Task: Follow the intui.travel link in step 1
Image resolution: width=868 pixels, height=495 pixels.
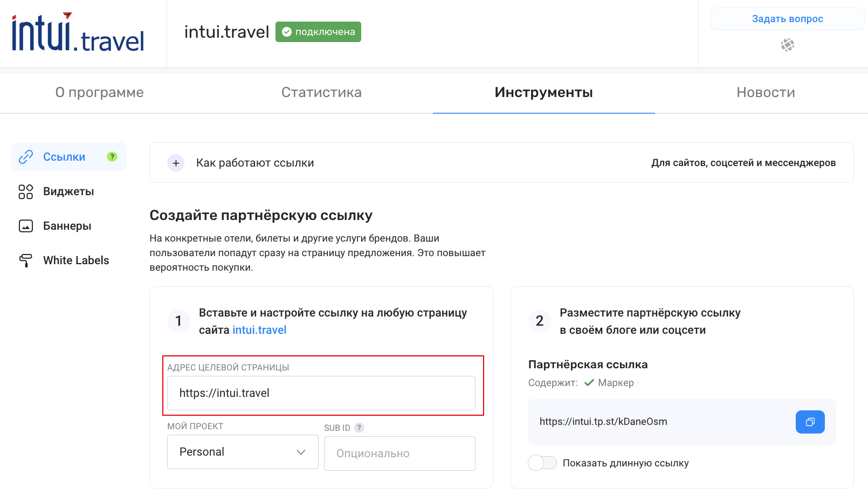Action: [259, 330]
